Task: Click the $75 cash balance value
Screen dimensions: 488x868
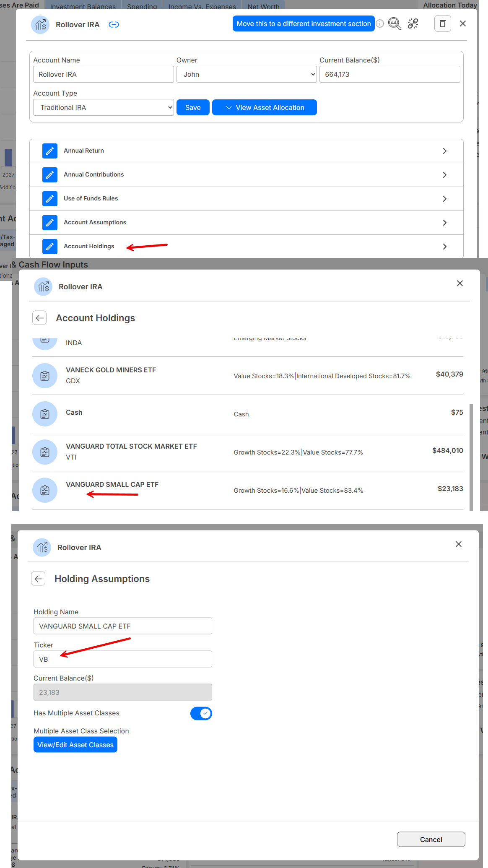Action: pyautogui.click(x=457, y=412)
